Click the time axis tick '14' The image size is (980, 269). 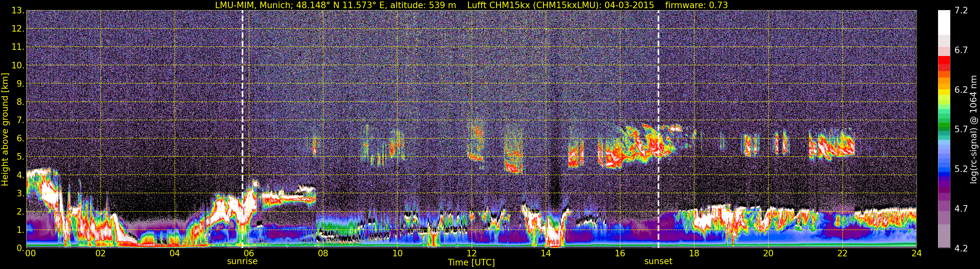tap(545, 254)
